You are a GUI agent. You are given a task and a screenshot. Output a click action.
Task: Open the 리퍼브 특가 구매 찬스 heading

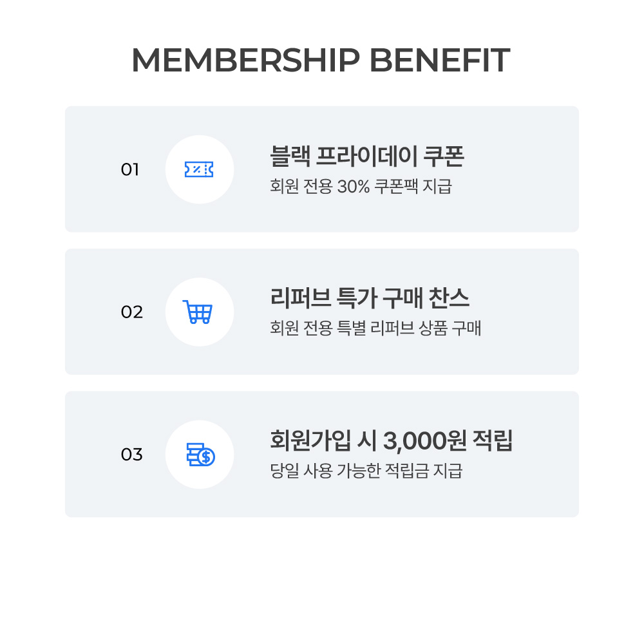tap(370, 299)
